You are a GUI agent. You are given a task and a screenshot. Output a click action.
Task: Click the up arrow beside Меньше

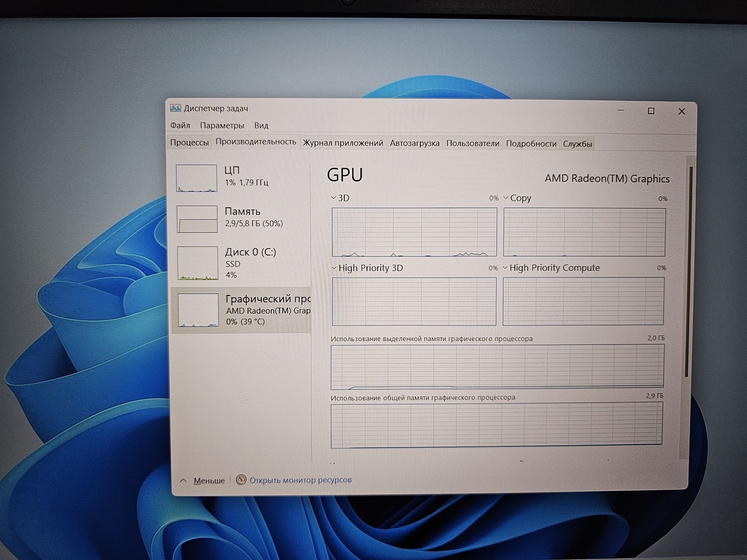click(183, 480)
